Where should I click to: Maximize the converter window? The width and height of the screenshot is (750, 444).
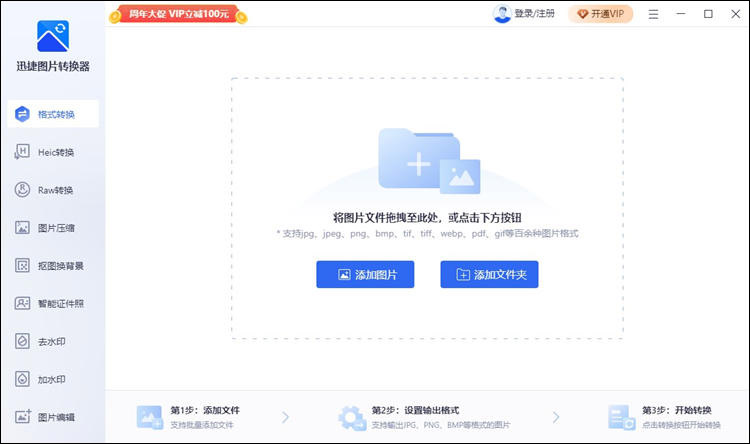coord(708,14)
